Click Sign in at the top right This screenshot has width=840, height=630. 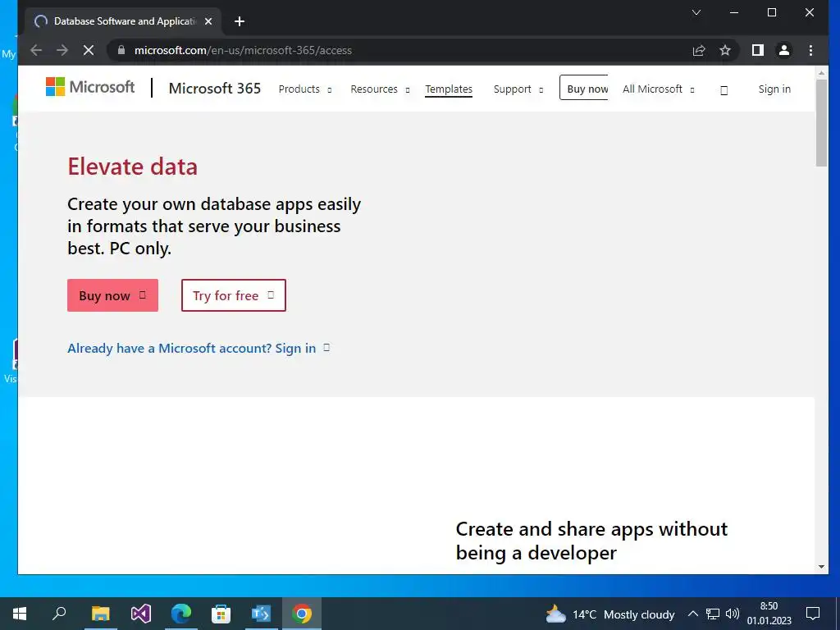[x=774, y=89]
